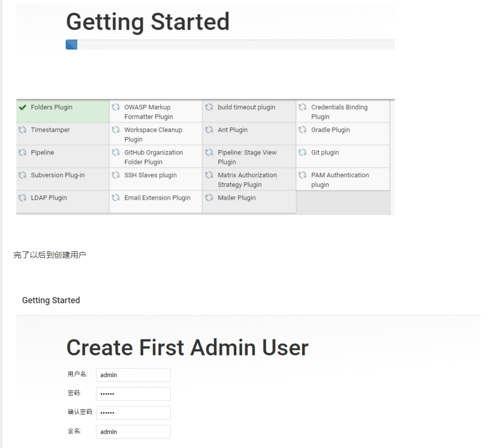The height and width of the screenshot is (448, 493).
Task: Click the sync icon next to Git plugin
Action: (x=302, y=153)
